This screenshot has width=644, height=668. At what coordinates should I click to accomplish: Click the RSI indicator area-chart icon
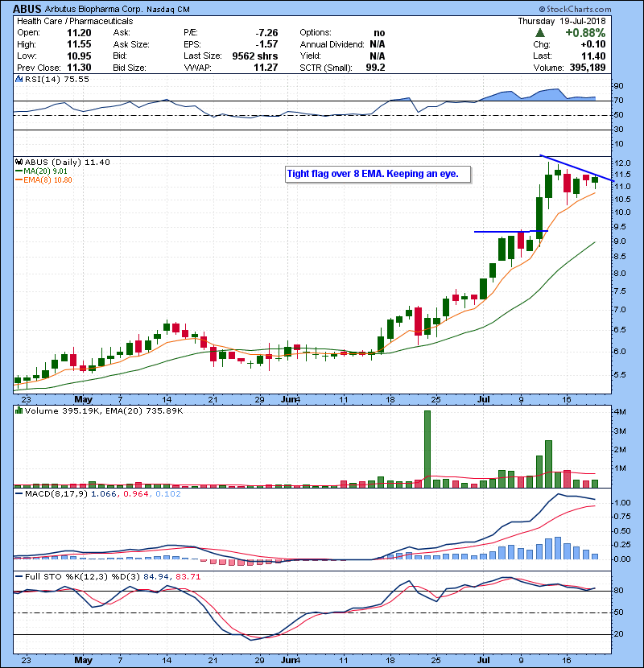[x=19, y=79]
